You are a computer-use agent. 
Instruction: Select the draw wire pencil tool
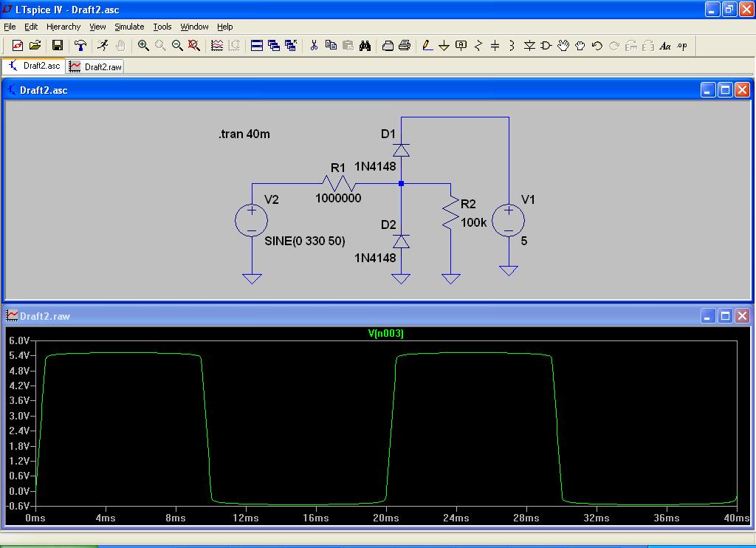coord(427,45)
